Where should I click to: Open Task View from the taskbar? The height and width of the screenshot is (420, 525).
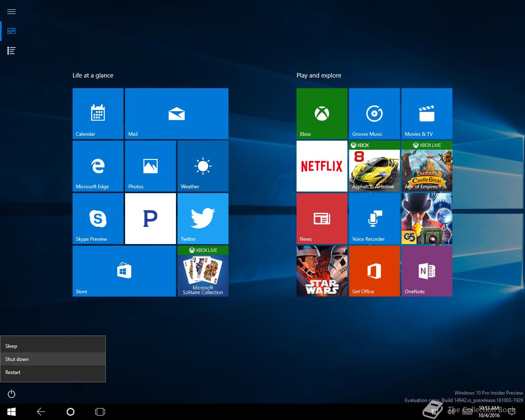pos(100,412)
